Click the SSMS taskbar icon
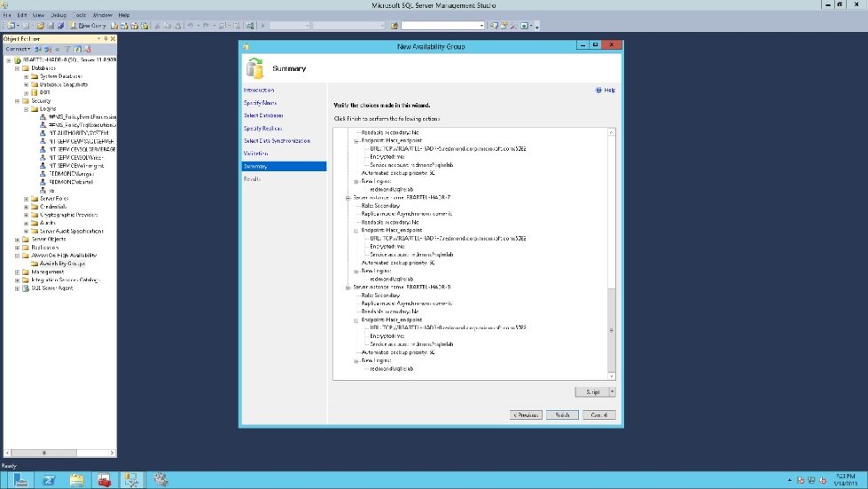Viewport: 868px width, 489px height. [132, 479]
